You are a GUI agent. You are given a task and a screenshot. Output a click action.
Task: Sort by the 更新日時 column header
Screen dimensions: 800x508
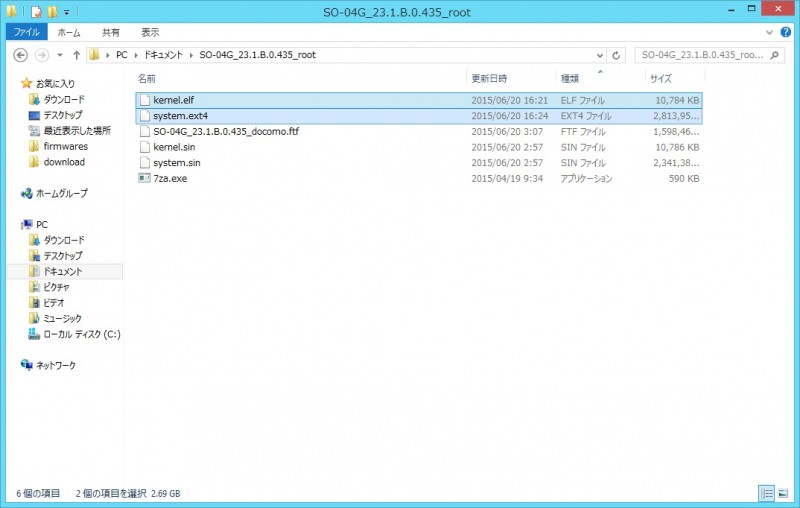(489, 78)
